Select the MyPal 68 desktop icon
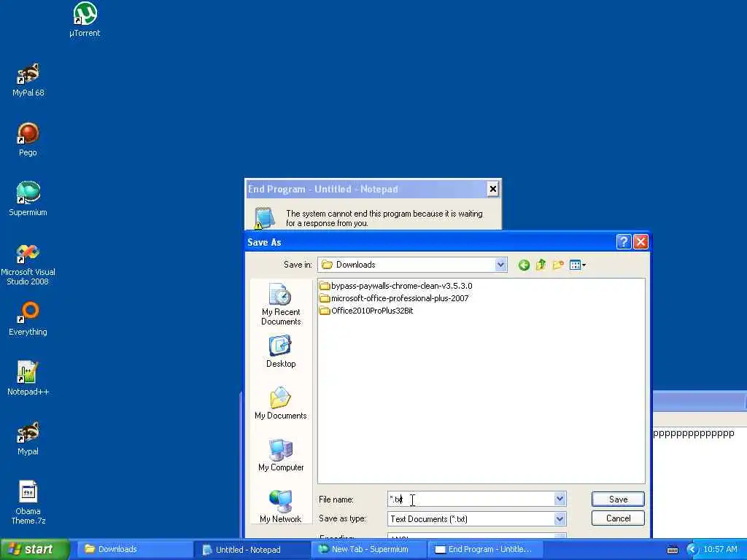This screenshot has height=560, width=747. click(x=28, y=79)
